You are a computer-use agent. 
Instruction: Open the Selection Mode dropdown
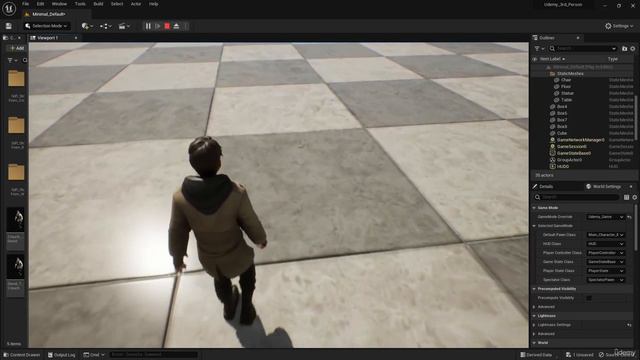pyautogui.click(x=46, y=26)
